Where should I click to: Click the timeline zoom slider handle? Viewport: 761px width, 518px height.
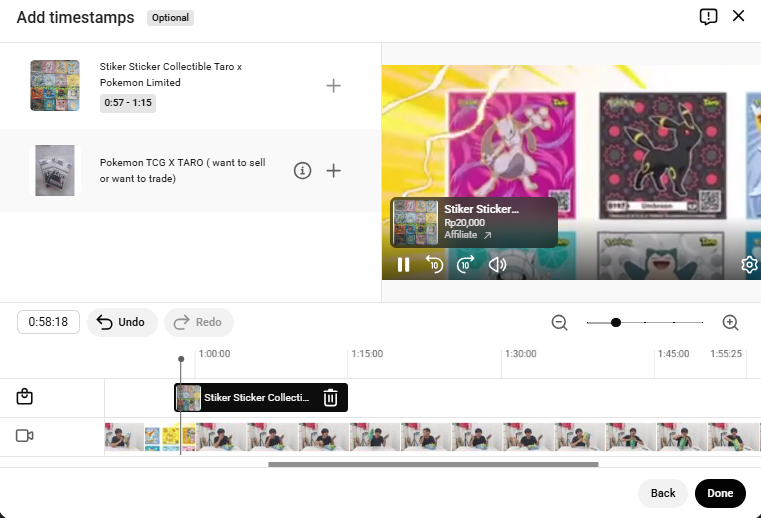pos(616,322)
